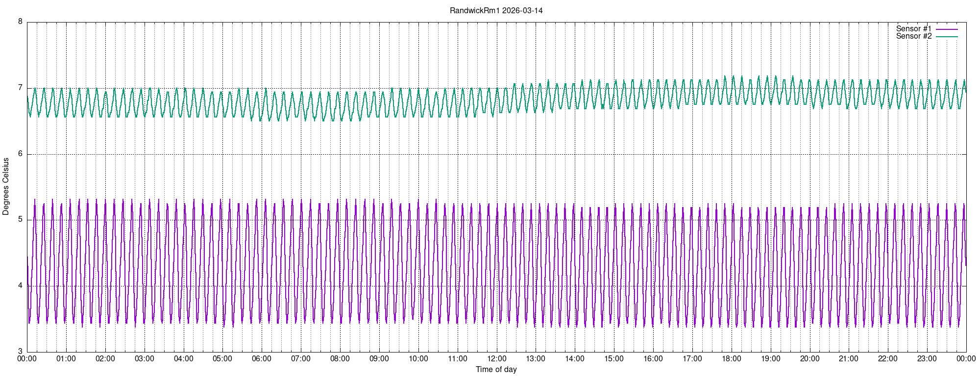Click the 21:00 time tick label
Viewport: 980px width, 376px height.
click(849, 359)
